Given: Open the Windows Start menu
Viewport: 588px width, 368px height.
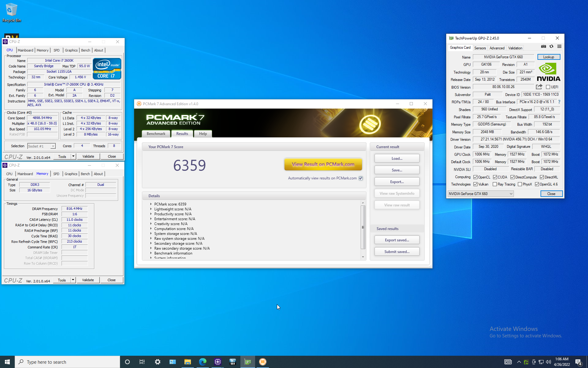Looking at the screenshot, I should coord(7,362).
